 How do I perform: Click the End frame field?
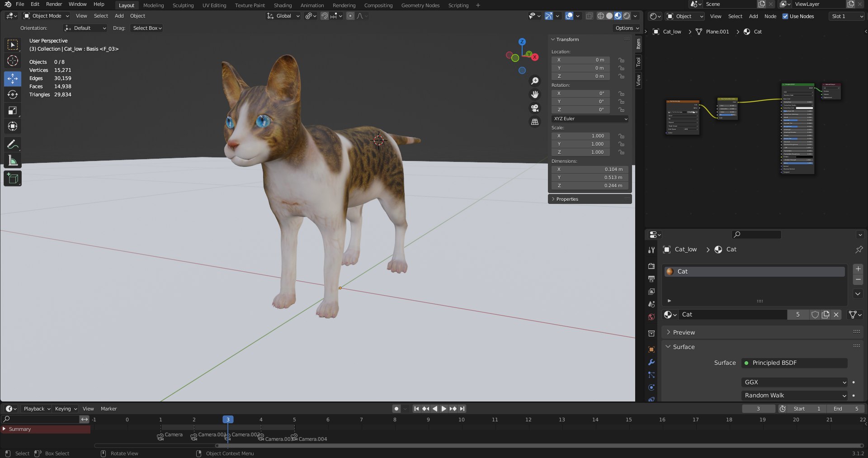(846, 409)
